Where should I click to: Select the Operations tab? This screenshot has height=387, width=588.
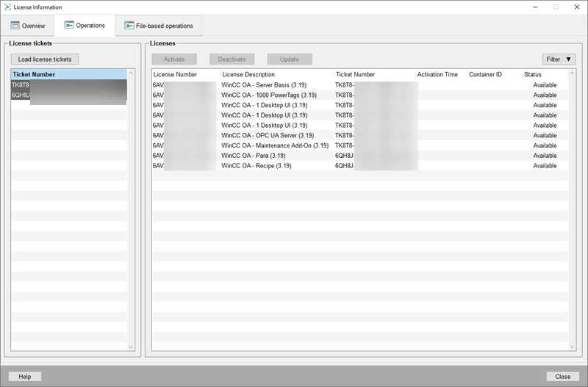pyautogui.click(x=85, y=26)
